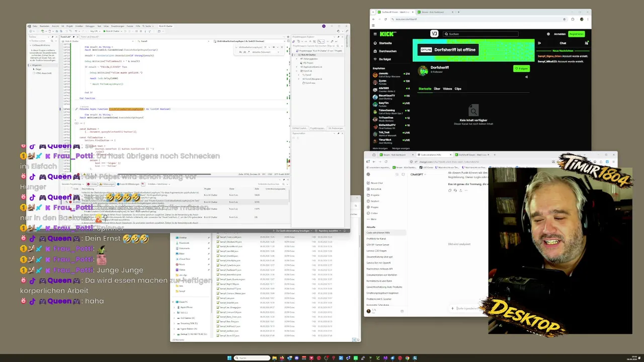Click the Windows Start button on taskbar
The height and width of the screenshot is (362, 644).
coord(229,358)
